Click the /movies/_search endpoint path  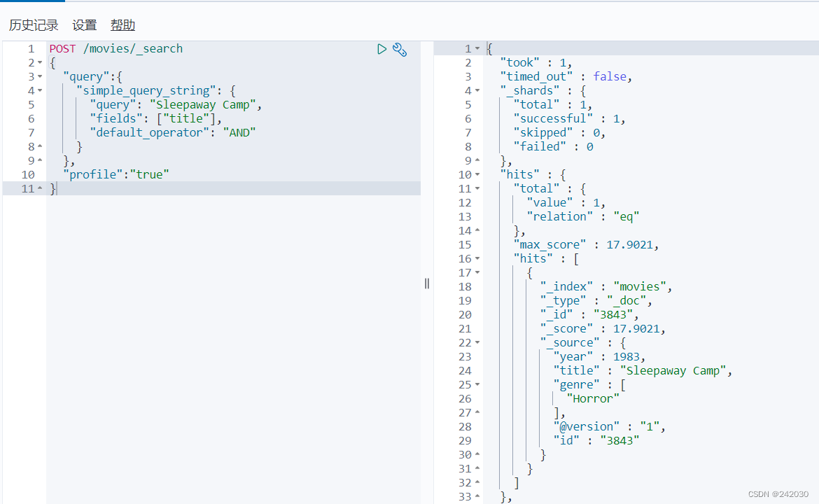(x=133, y=49)
